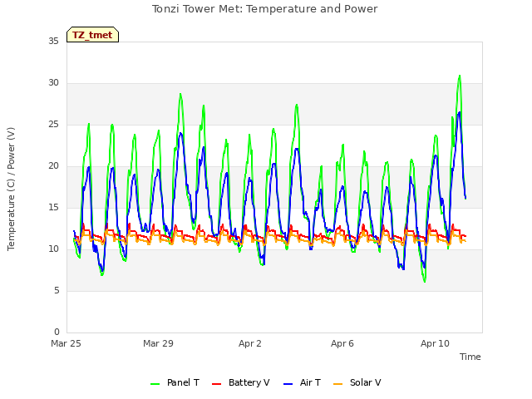Click the y-axis value 20
Screen dimensions: 532x399
[53, 166]
